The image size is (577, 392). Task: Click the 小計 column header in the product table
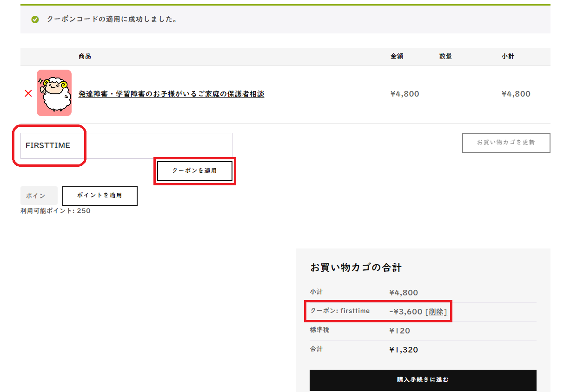click(508, 56)
